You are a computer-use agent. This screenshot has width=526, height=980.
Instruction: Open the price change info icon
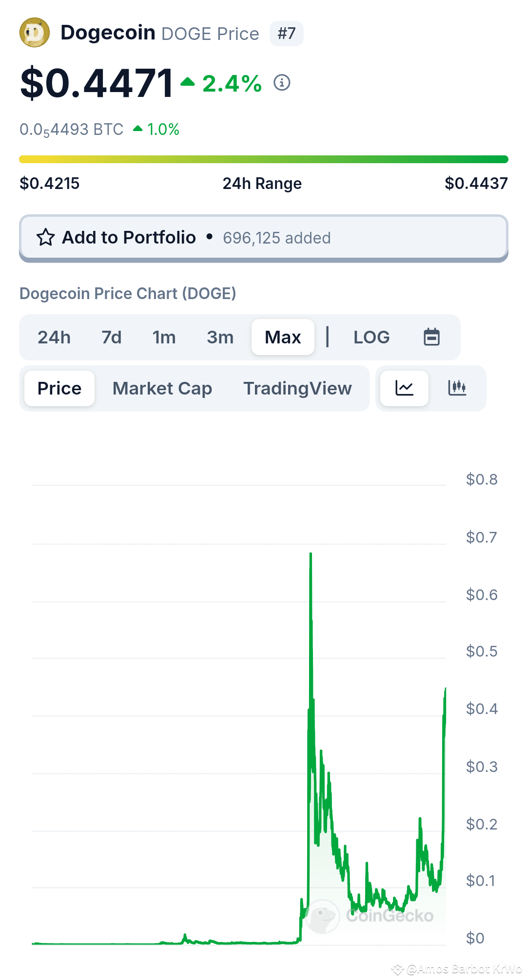(282, 83)
